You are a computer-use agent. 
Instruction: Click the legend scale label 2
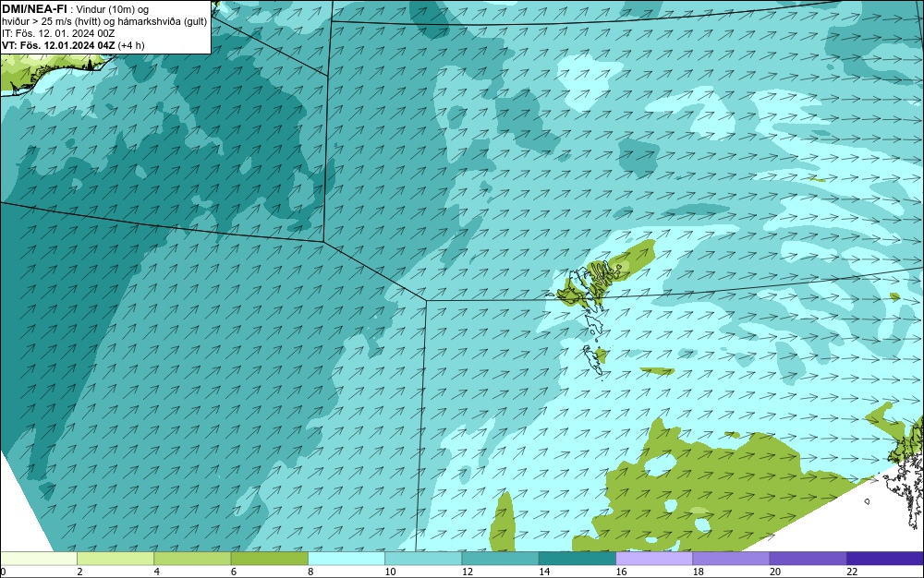[x=79, y=572]
